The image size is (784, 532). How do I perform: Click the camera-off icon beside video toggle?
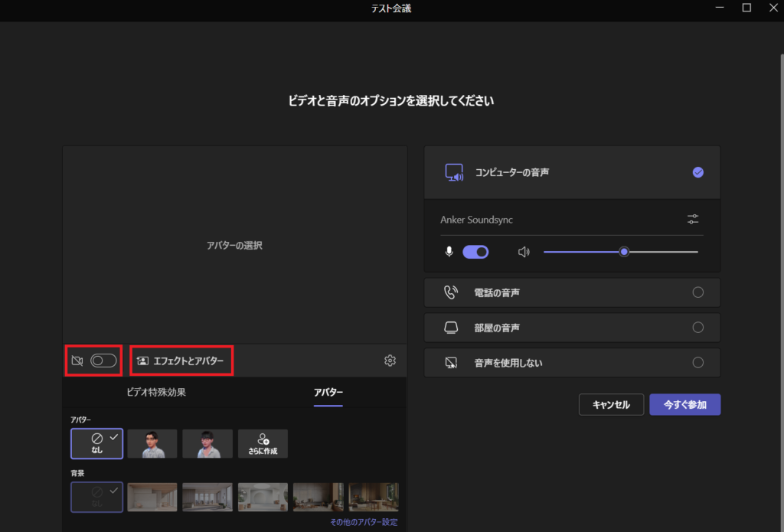pyautogui.click(x=77, y=361)
